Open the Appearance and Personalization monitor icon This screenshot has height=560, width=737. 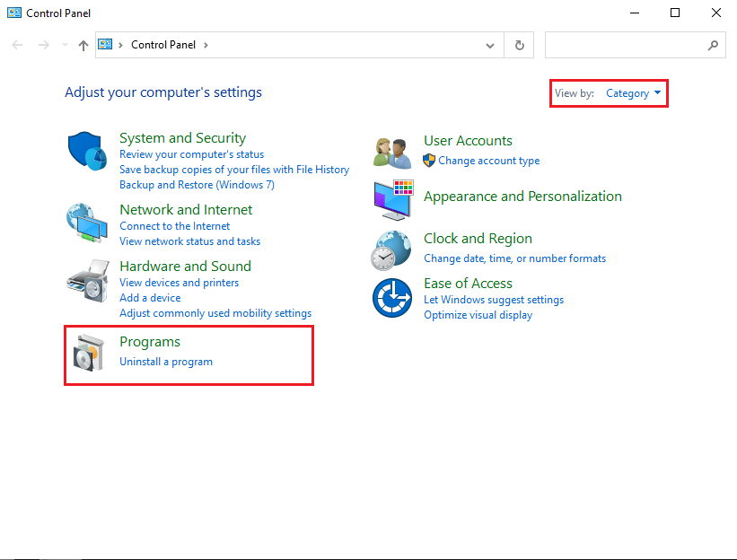coord(392,199)
